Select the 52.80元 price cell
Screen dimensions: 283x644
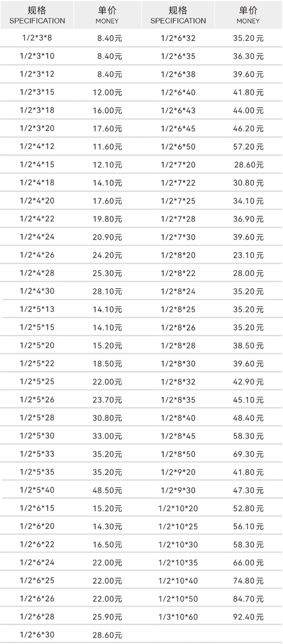[x=248, y=508]
